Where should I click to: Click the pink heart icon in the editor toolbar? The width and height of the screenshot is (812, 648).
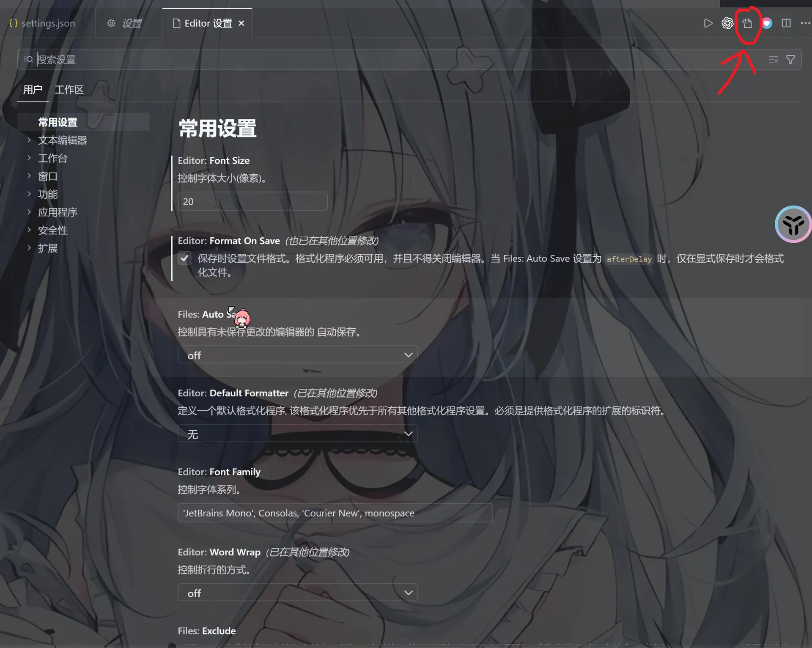click(767, 23)
